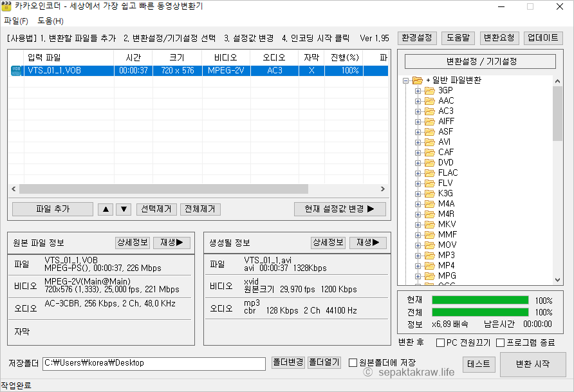Expand the 3GP format tree node

coord(418,91)
